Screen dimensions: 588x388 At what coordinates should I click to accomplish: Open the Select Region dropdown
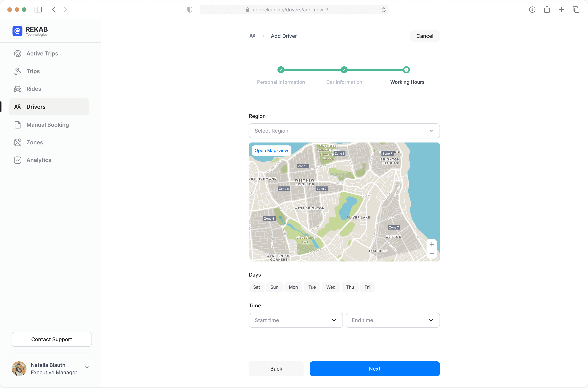(x=344, y=131)
